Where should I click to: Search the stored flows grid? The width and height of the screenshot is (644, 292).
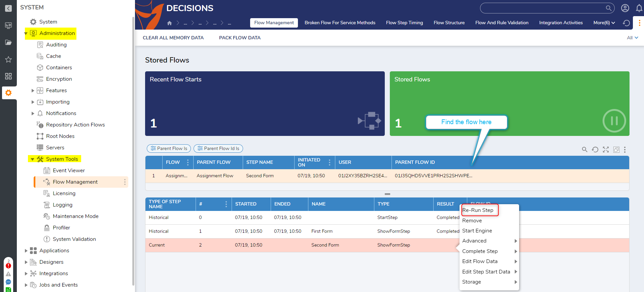[584, 150]
